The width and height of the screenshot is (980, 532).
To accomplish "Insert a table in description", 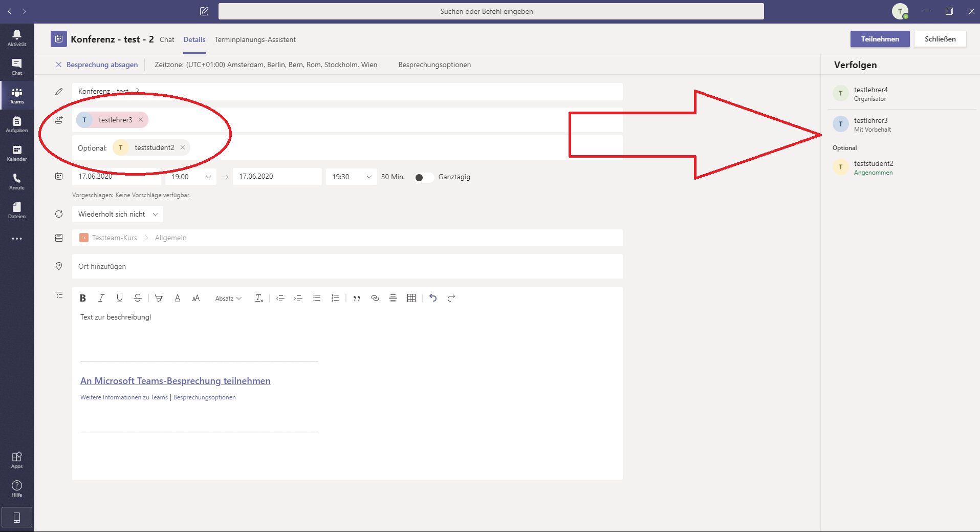I will click(411, 298).
